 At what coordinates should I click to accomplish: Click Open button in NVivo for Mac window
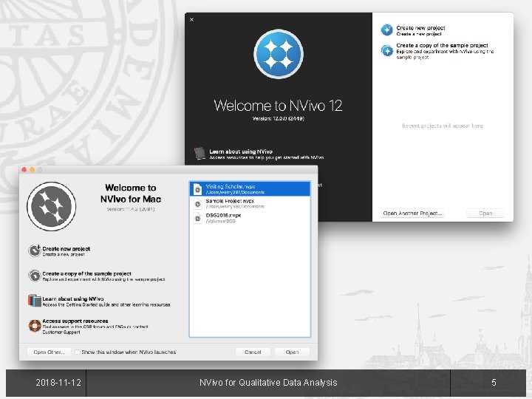(x=292, y=352)
